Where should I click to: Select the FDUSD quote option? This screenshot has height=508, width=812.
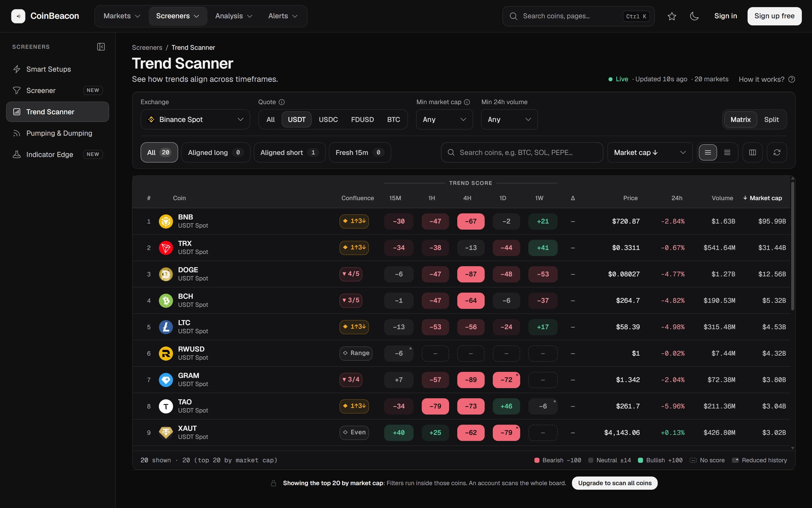[x=362, y=120]
